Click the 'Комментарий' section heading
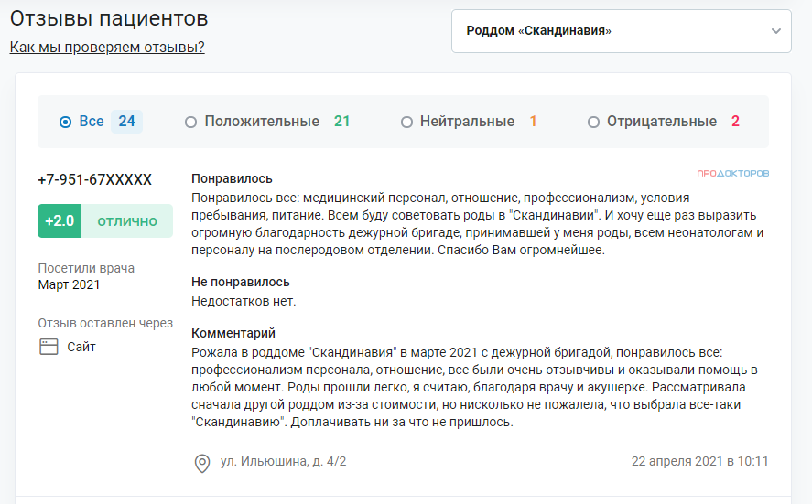 tap(233, 333)
